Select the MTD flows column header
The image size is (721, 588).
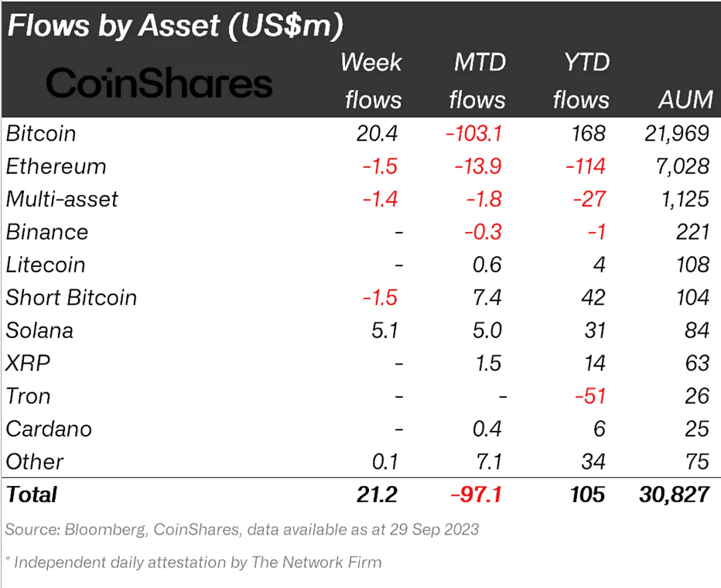(478, 80)
